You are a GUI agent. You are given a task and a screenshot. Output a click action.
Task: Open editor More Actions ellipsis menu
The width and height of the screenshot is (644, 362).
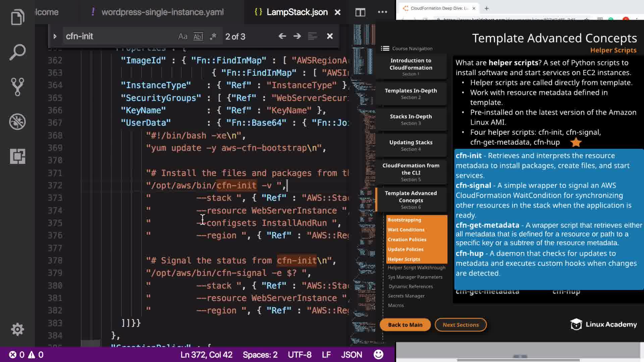pos(382,12)
